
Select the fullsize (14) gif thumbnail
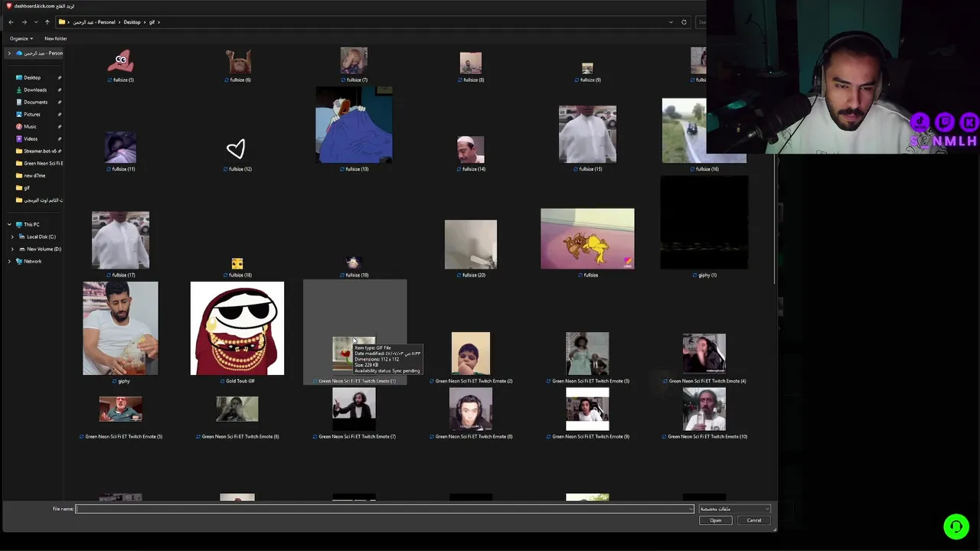pos(471,149)
